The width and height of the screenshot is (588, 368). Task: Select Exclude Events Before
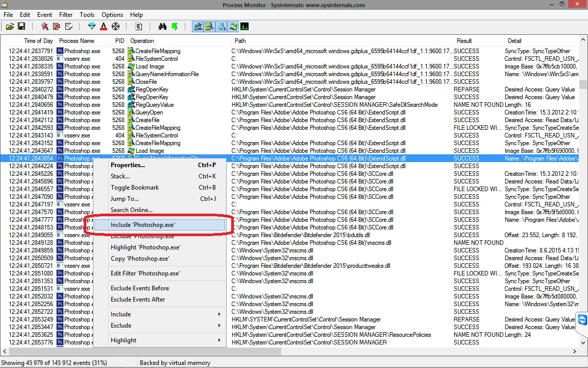[160, 288]
